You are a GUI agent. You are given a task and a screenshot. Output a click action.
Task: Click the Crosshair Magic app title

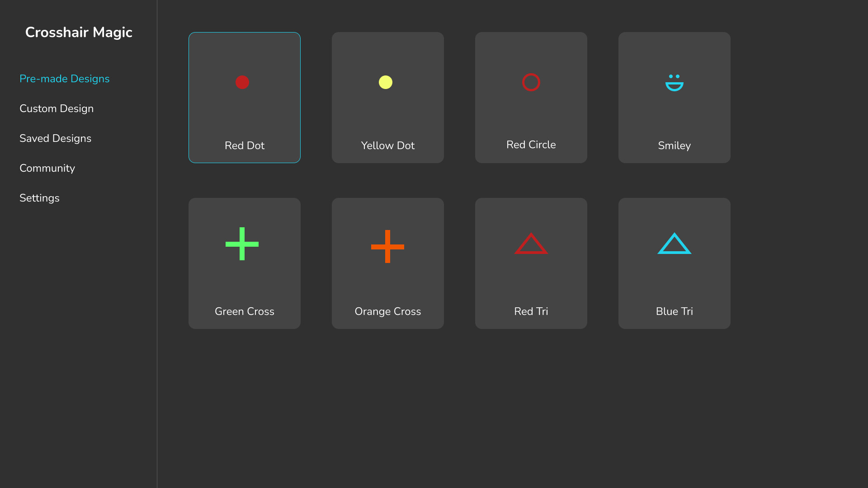click(x=79, y=32)
